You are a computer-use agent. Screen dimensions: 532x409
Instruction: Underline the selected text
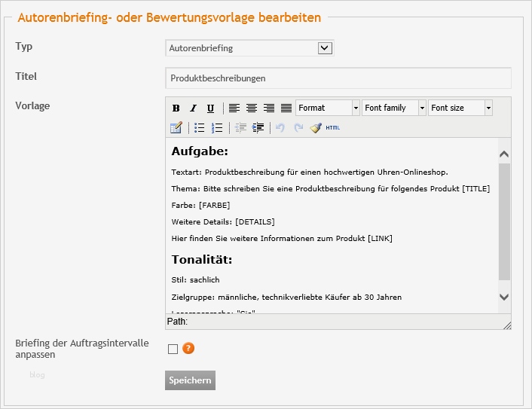coord(210,108)
